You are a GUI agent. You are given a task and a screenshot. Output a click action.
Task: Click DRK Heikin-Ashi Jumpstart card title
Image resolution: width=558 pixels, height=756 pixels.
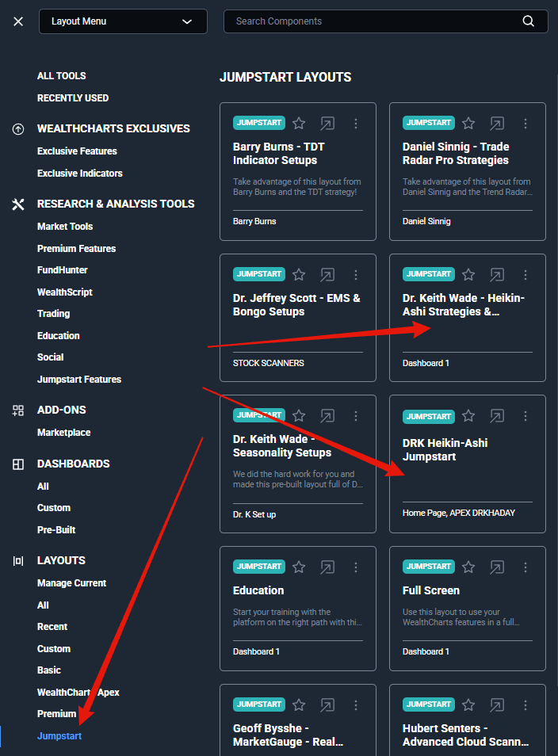(x=445, y=449)
